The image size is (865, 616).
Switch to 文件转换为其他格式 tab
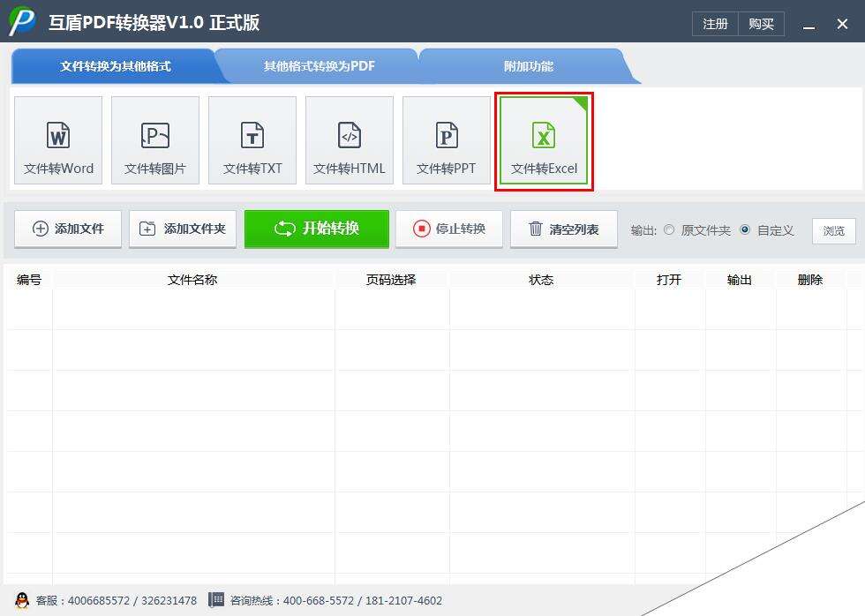(x=116, y=66)
